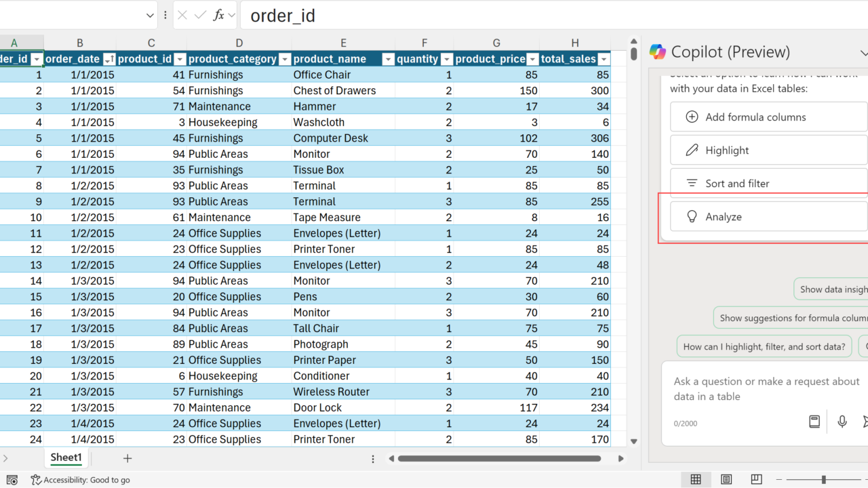Switch to the Sheet1 tab
868x488 pixels.
pyautogui.click(x=66, y=457)
